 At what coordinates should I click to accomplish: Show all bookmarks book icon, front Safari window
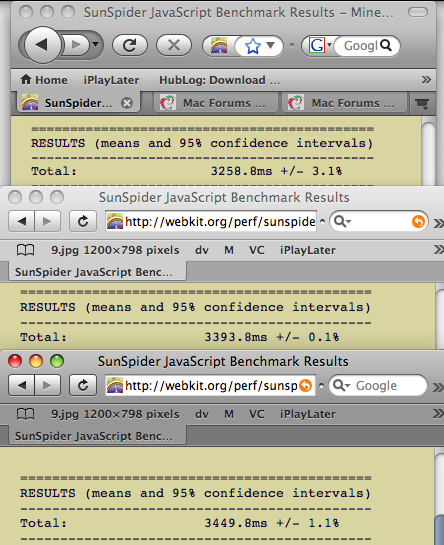click(x=25, y=414)
